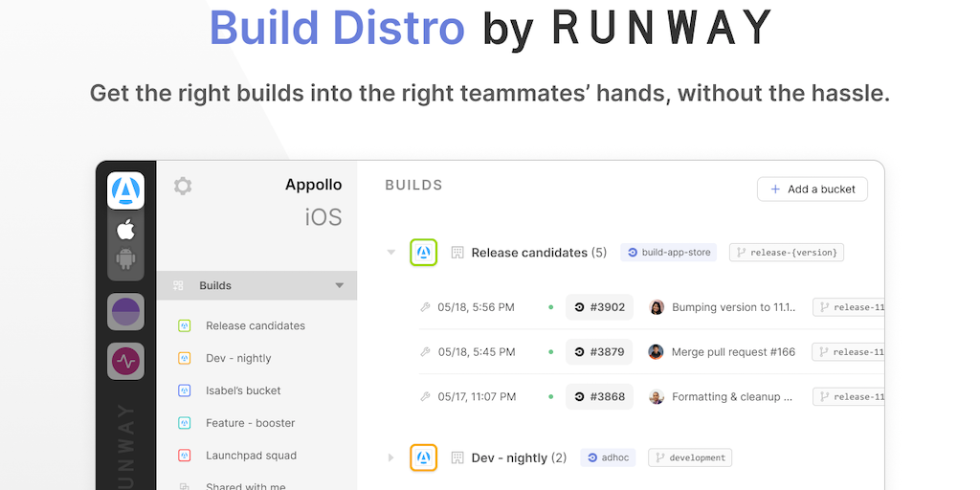Click green status dot on #3902 row

(550, 307)
